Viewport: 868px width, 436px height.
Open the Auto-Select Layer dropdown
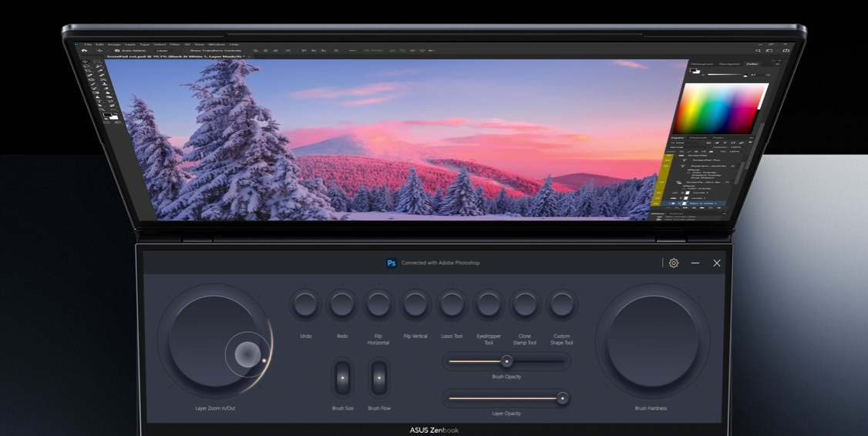166,50
